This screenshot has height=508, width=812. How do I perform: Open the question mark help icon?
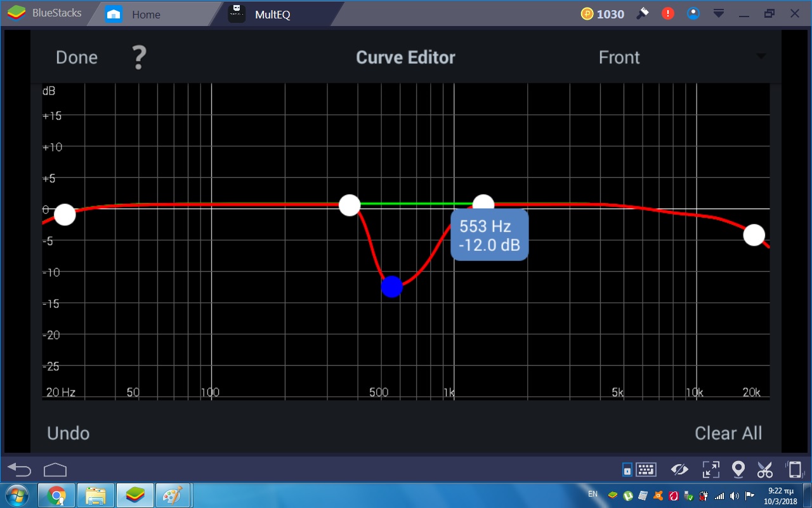pos(138,58)
